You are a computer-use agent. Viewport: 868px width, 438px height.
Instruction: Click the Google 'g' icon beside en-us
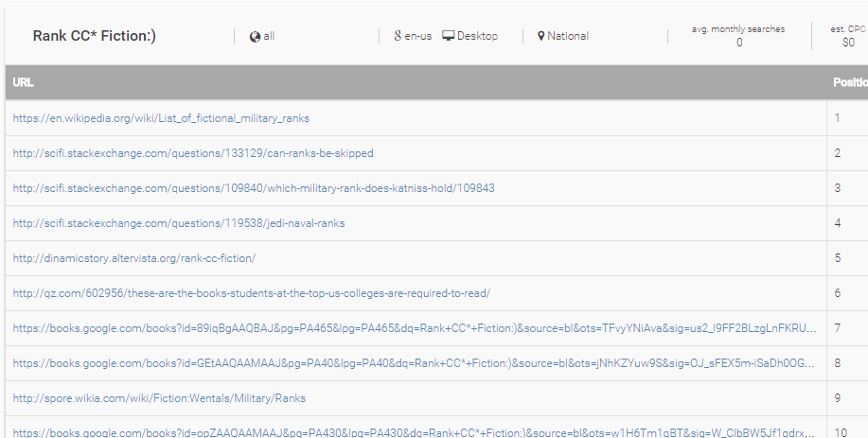(398, 36)
